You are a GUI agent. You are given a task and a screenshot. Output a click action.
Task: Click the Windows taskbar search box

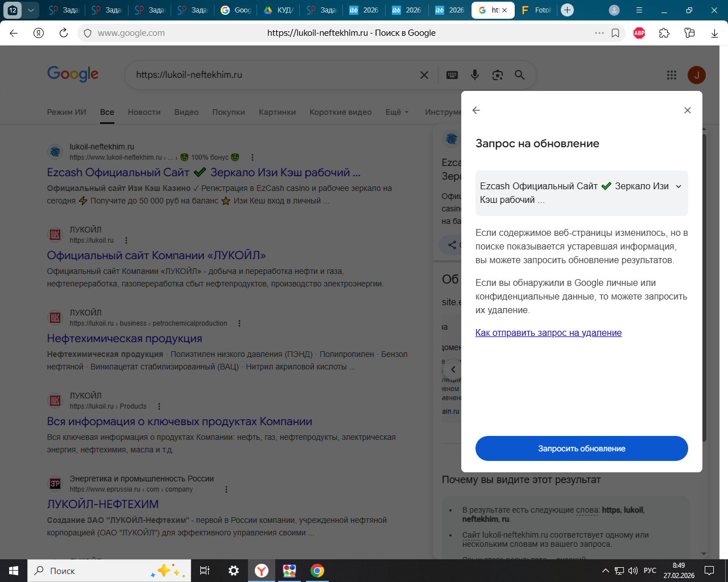tap(110, 571)
